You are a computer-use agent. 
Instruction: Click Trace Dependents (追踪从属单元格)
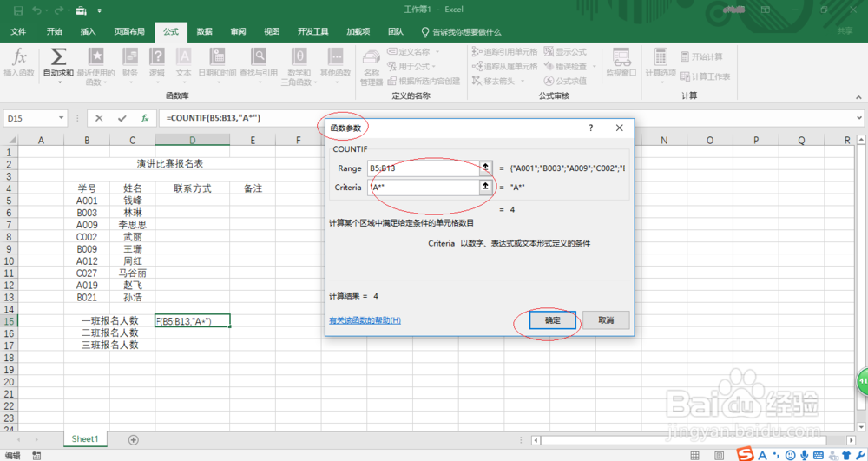[x=504, y=66]
